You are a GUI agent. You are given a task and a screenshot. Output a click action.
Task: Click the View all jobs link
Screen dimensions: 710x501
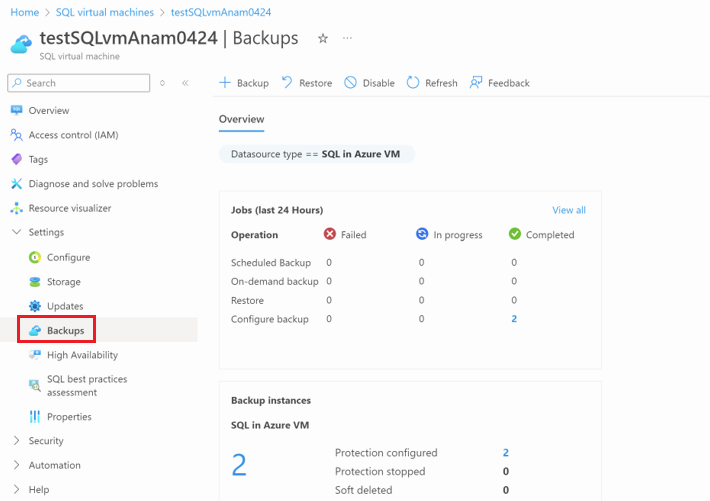click(x=569, y=210)
